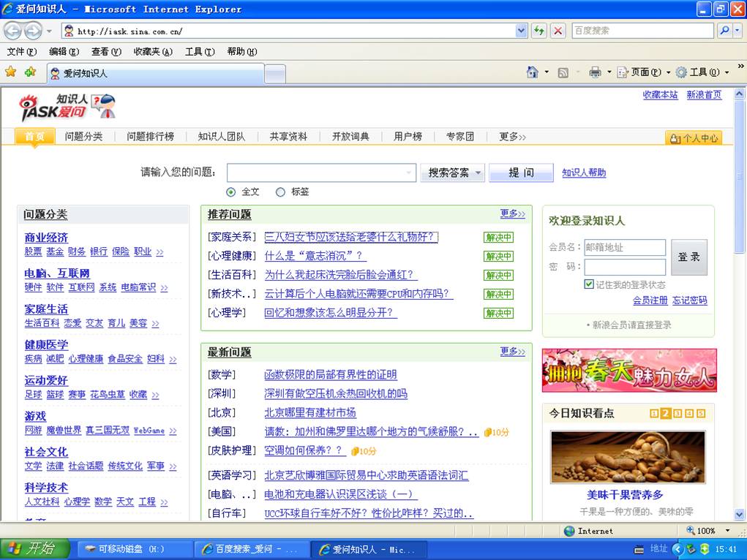Screen dimensions: 747x560
Task: Switch to 问题分类 navigation tab
Action: coord(84,137)
